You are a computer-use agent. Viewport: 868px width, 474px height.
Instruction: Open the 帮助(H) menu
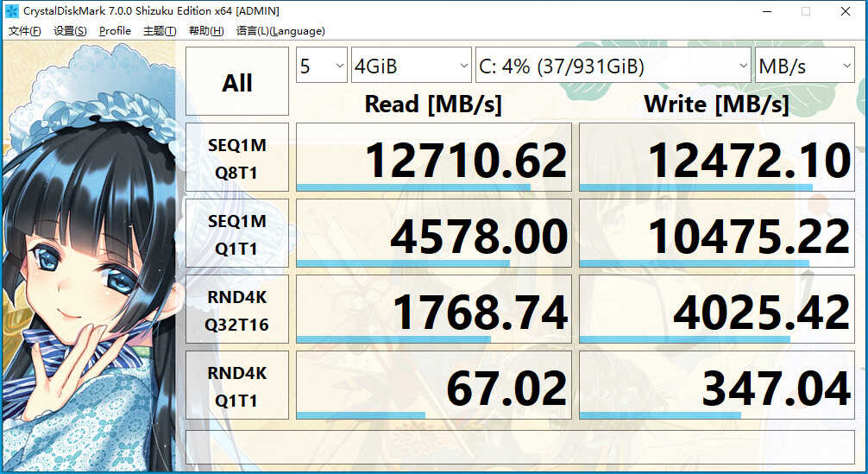tap(206, 31)
